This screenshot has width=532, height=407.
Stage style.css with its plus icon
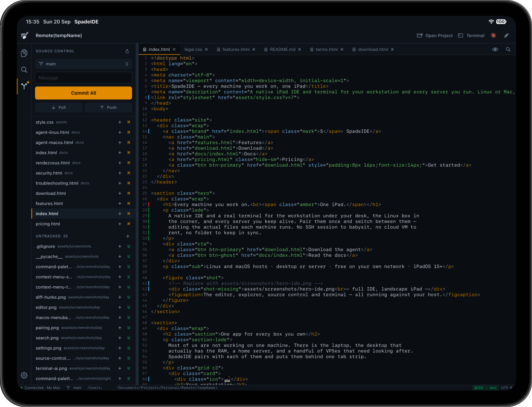(120, 122)
